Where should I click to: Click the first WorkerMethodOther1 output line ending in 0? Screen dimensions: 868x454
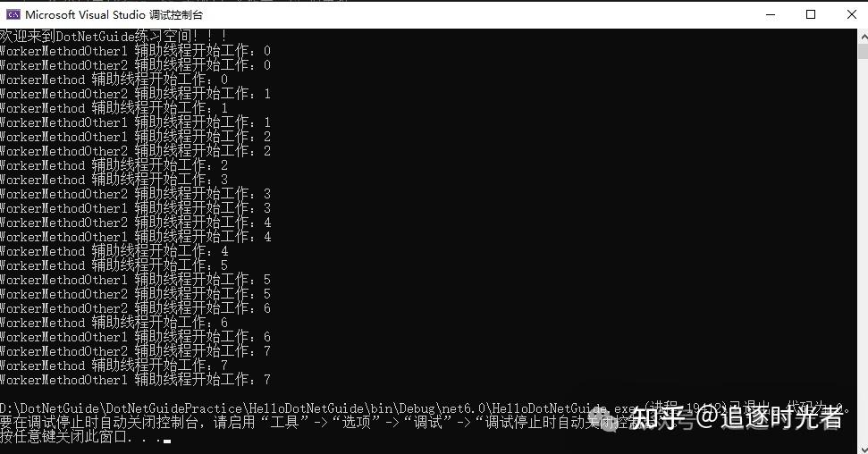point(135,51)
